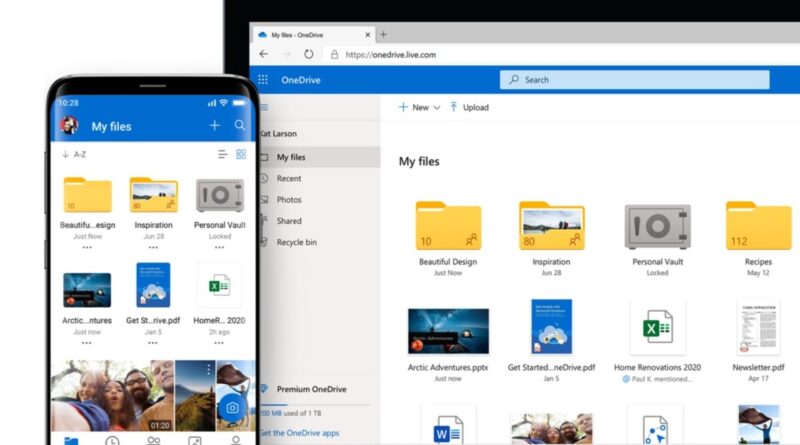Click the Paul K. mentioned note under Home Renovations
Screen dimensions: 800x445
click(x=658, y=379)
